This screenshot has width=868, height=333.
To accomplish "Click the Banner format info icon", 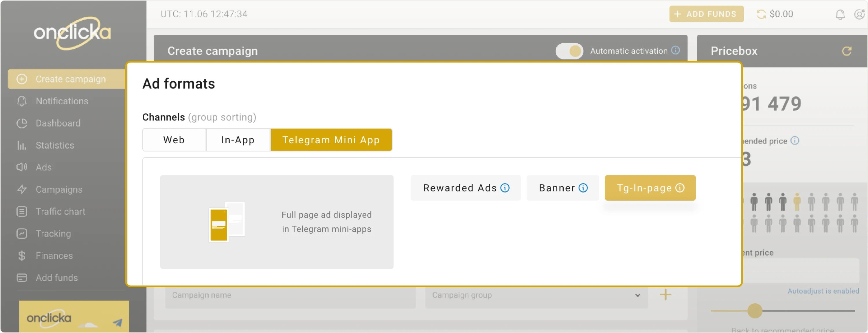I will pyautogui.click(x=583, y=188).
